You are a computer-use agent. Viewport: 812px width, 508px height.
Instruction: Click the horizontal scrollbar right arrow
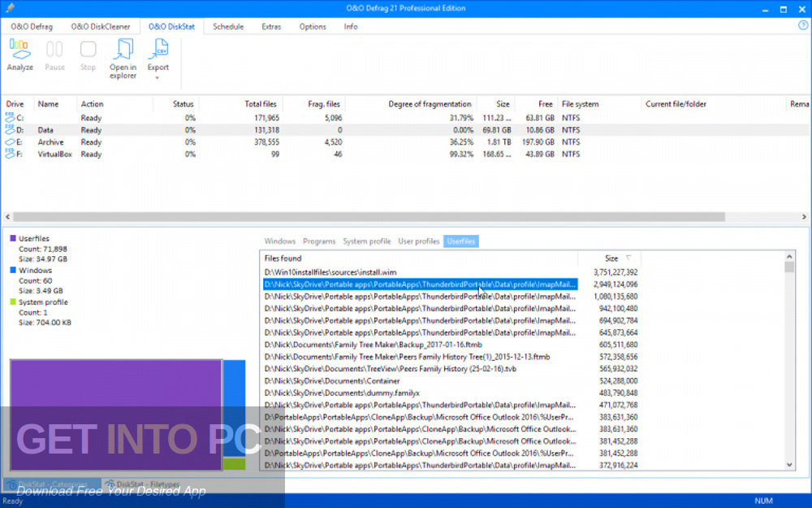[x=804, y=217]
